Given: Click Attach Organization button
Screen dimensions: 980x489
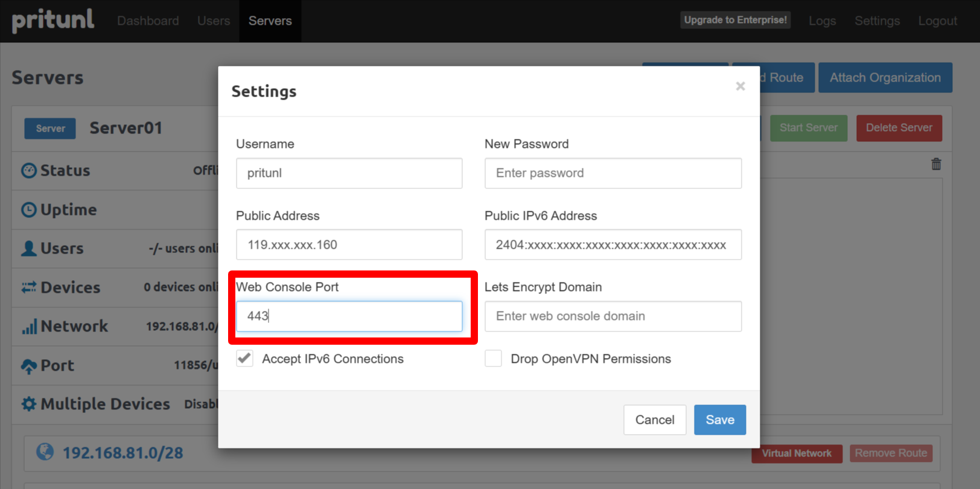Looking at the screenshot, I should pyautogui.click(x=885, y=77).
